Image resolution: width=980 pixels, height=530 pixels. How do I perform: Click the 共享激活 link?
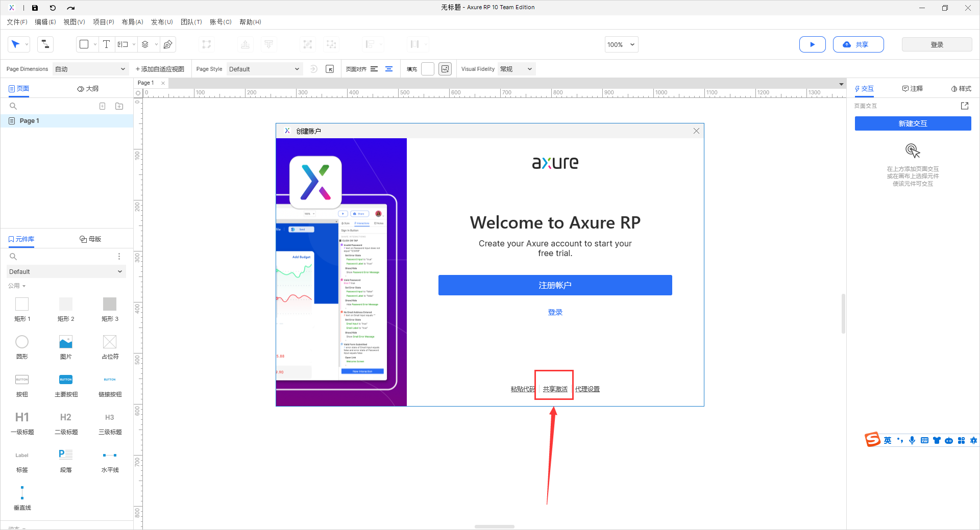point(554,389)
